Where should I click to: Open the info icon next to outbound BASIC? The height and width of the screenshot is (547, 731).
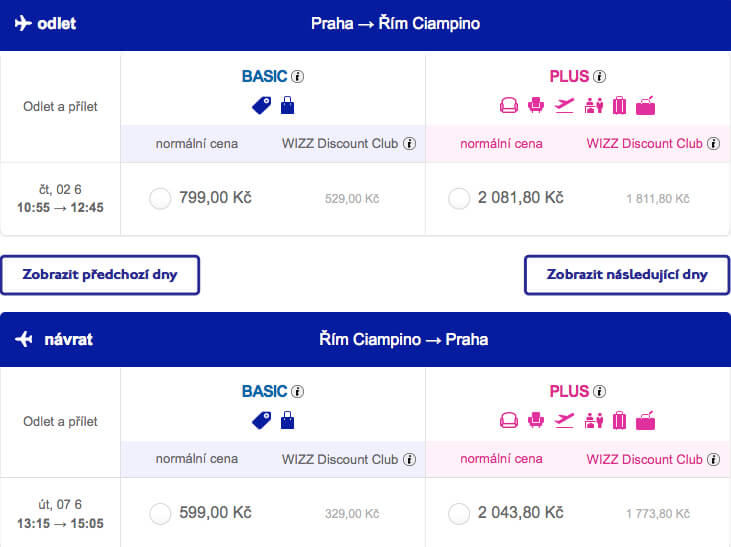coord(297,76)
